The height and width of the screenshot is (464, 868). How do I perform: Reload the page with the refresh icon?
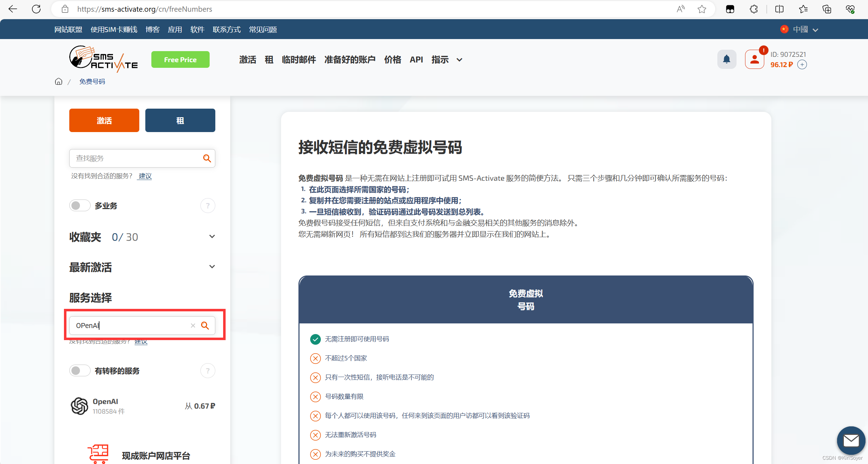point(36,9)
